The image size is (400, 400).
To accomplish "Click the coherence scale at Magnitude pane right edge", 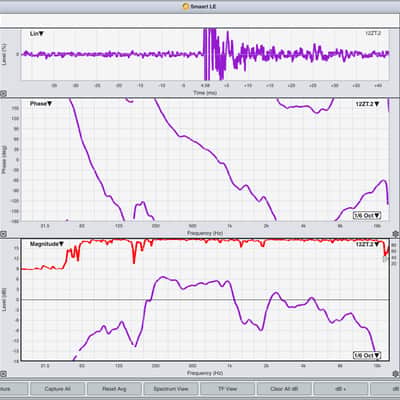I will click(x=394, y=253).
